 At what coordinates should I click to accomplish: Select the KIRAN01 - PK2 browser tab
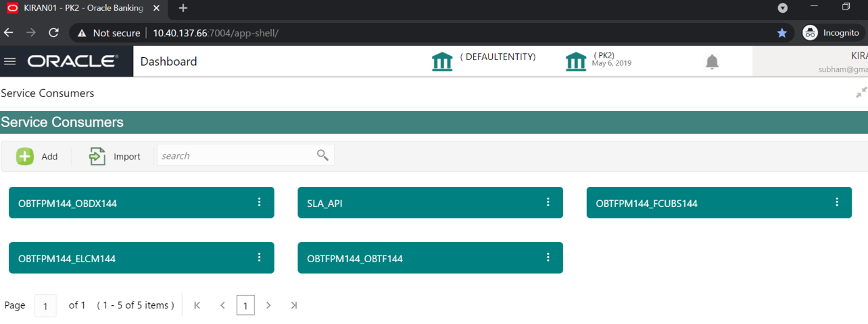pyautogui.click(x=84, y=8)
